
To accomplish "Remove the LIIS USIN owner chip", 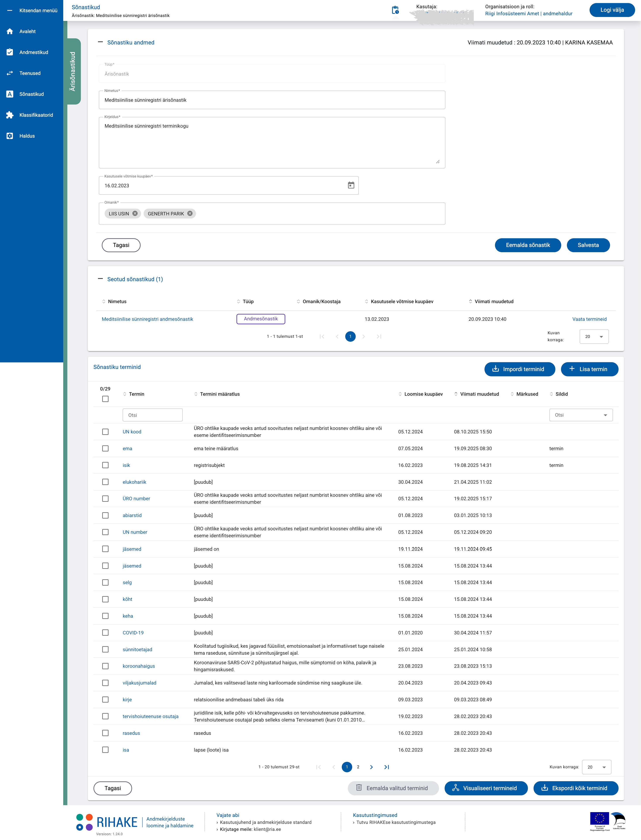I will pos(135,213).
